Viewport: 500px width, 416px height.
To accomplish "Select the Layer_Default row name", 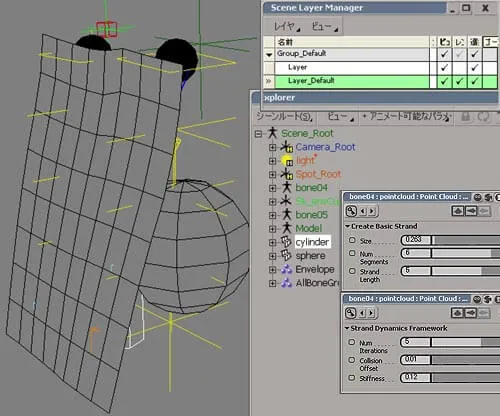I will 311,81.
